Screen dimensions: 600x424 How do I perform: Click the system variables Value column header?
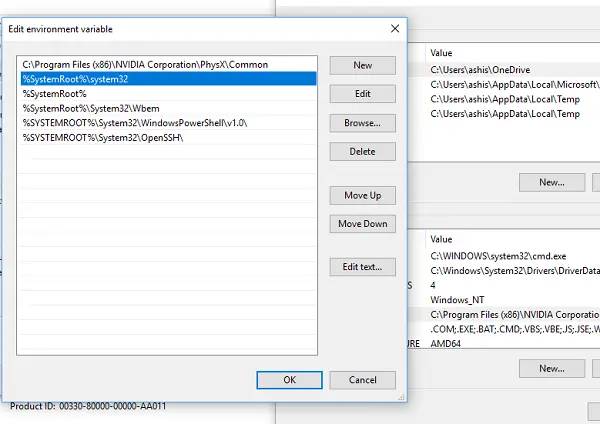point(441,239)
